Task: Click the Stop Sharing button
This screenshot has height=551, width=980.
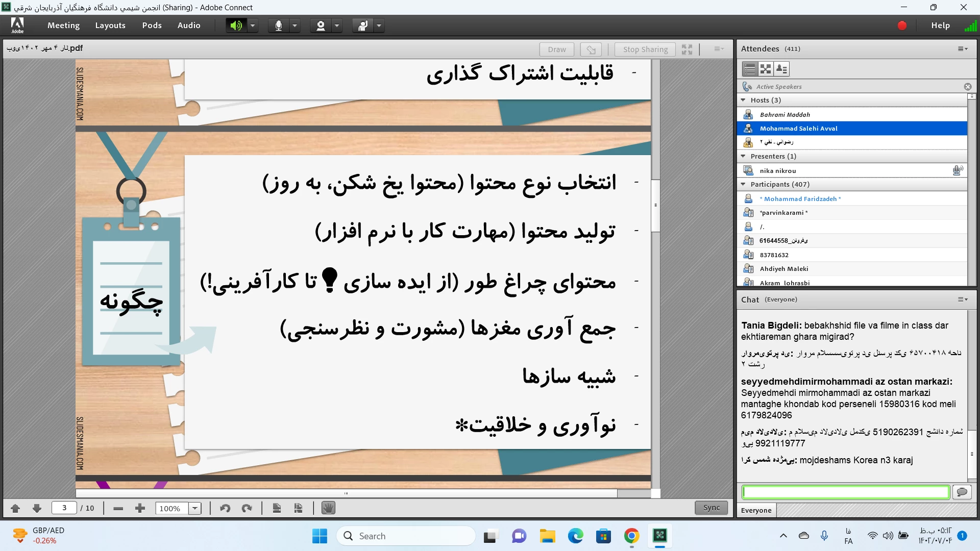Action: pyautogui.click(x=645, y=49)
